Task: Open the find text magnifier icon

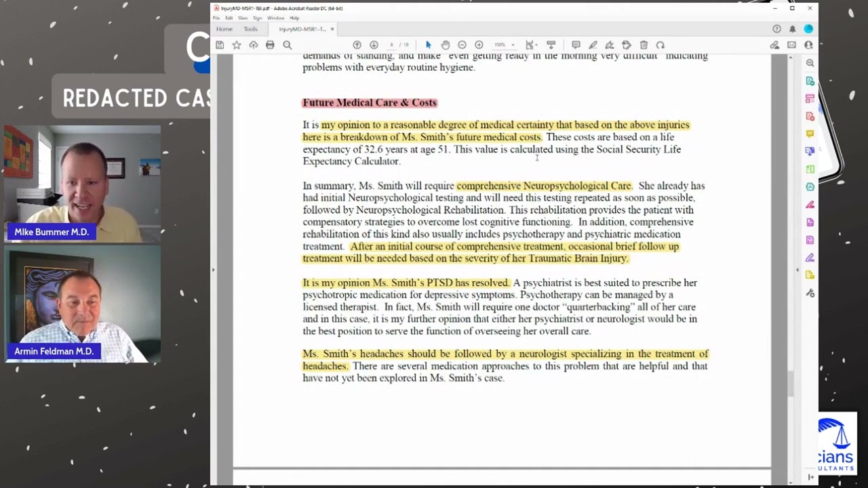Action: 288,45
